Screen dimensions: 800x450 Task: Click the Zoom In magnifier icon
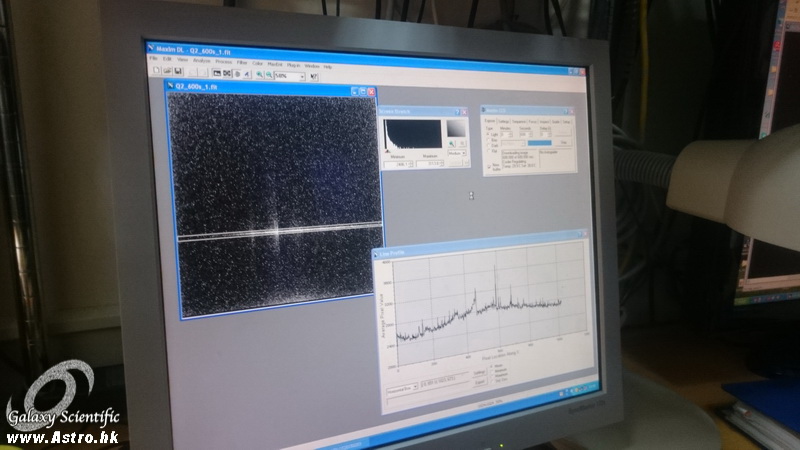pos(259,74)
